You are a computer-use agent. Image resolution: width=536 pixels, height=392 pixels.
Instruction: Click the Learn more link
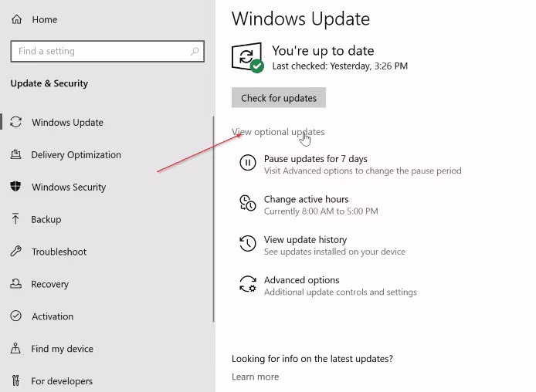pos(255,377)
